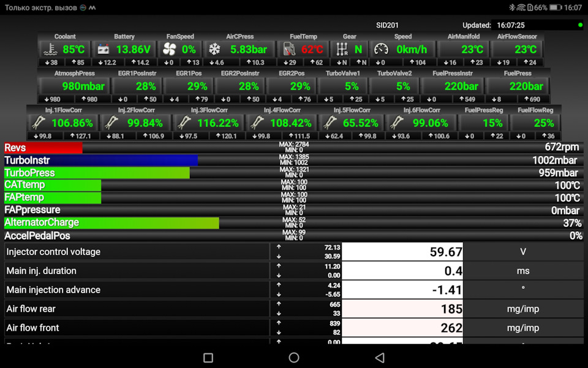Tap the FuelFlowReg 25% value
The height and width of the screenshot is (368, 588).
(544, 123)
